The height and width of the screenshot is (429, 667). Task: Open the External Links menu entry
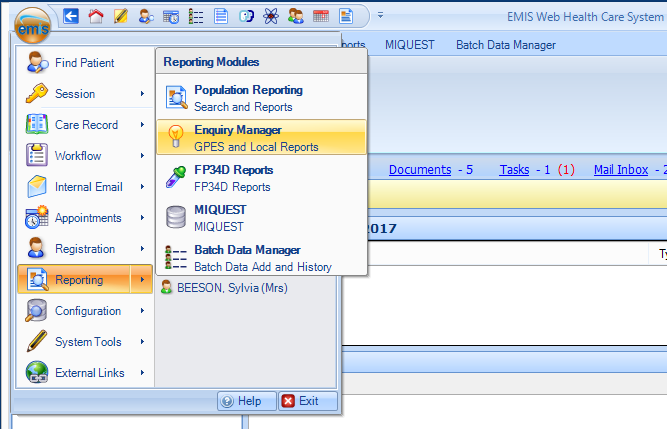85,373
